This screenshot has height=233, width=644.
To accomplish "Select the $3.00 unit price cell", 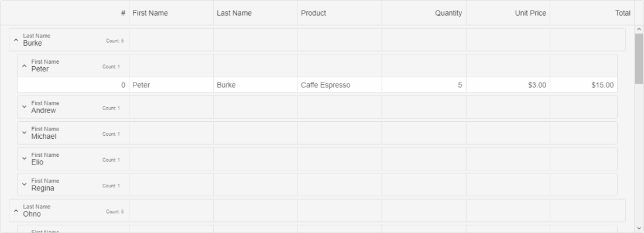I will 508,85.
